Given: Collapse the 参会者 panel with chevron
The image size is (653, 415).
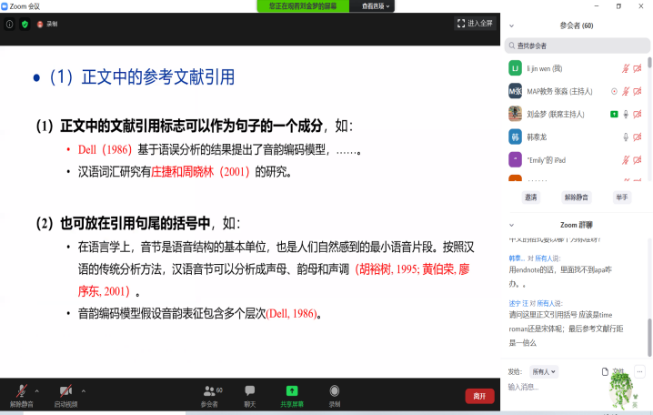Looking at the screenshot, I should [x=510, y=25].
